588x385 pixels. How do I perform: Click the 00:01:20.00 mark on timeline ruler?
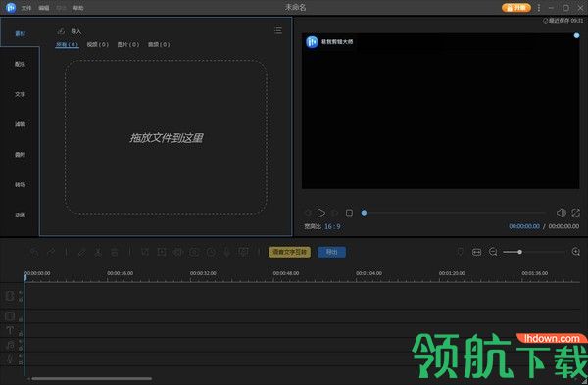pyautogui.click(x=452, y=273)
